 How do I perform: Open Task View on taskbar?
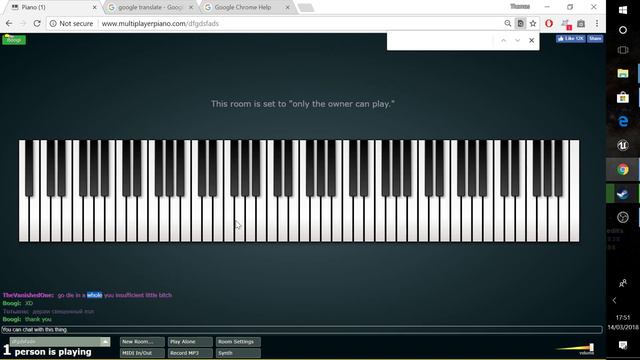(x=623, y=50)
